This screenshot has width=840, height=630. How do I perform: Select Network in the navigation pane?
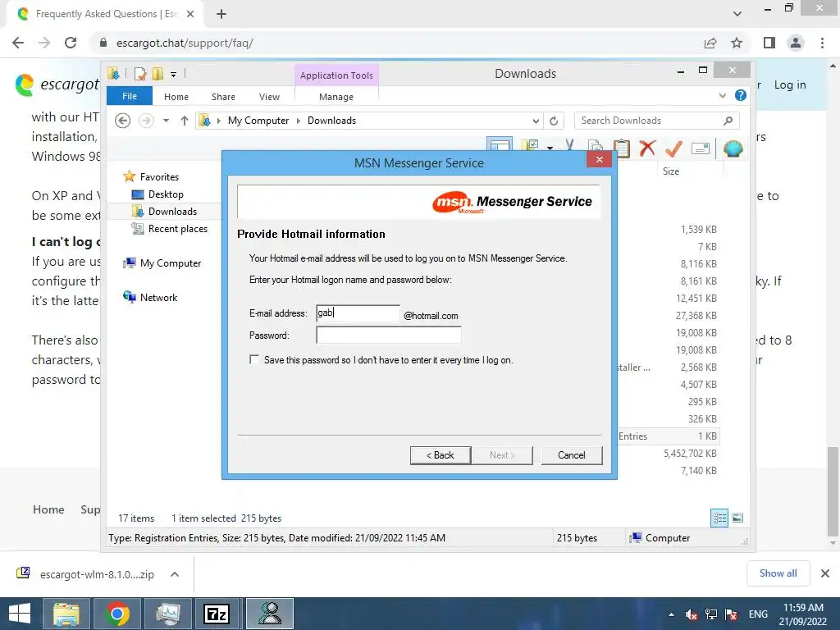point(158,297)
